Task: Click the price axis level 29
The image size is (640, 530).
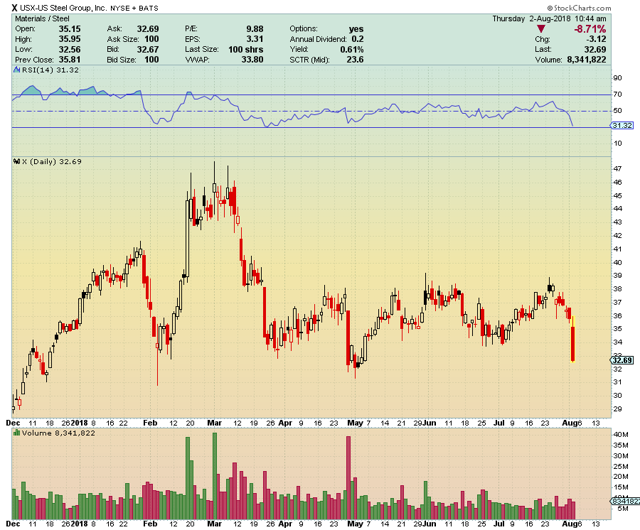Action: point(618,409)
